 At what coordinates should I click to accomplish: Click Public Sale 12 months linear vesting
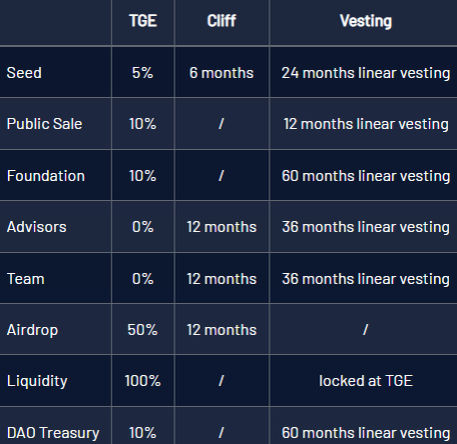(366, 124)
